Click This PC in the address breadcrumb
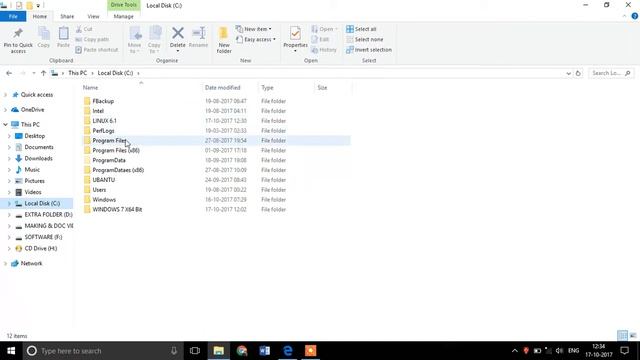This screenshot has height=360, width=640. coord(78,73)
